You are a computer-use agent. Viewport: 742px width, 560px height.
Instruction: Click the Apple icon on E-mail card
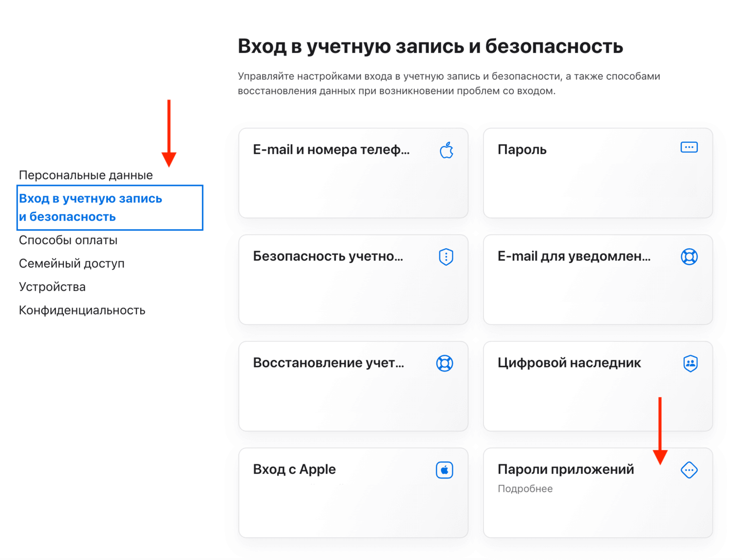click(446, 150)
